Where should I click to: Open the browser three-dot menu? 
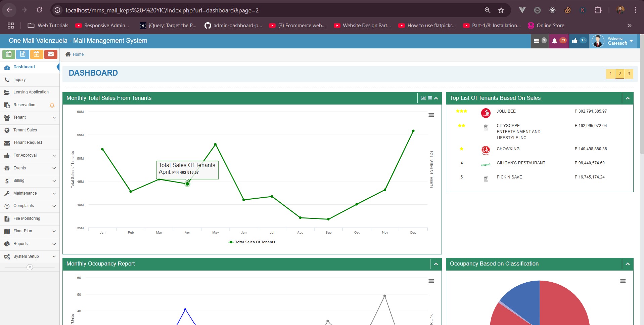pos(635,10)
